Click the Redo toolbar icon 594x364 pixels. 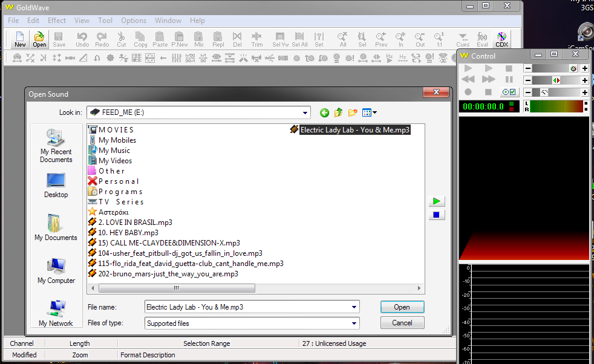(x=102, y=39)
